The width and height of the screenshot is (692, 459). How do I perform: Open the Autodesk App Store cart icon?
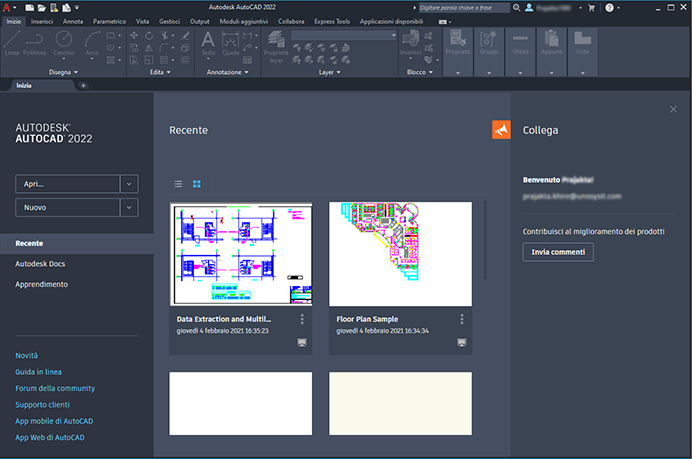[591, 8]
